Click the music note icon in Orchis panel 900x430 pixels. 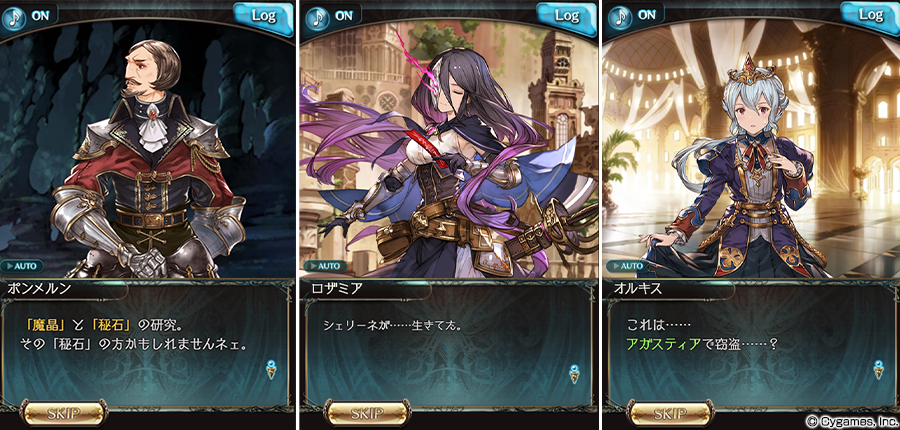pos(620,18)
